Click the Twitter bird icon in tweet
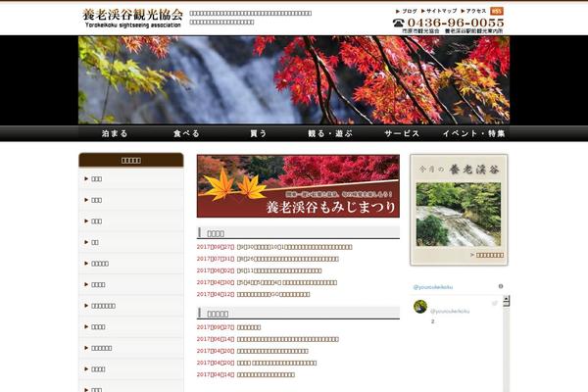The image size is (588, 392). click(x=495, y=303)
